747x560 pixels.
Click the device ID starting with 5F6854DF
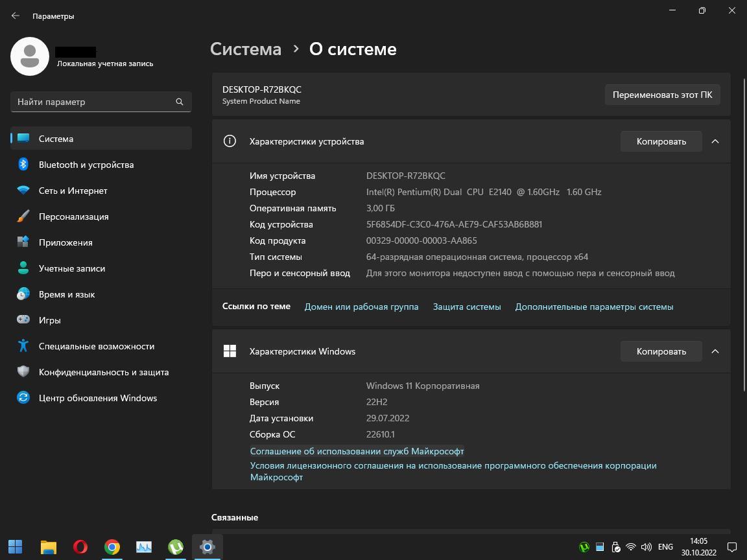(x=454, y=224)
